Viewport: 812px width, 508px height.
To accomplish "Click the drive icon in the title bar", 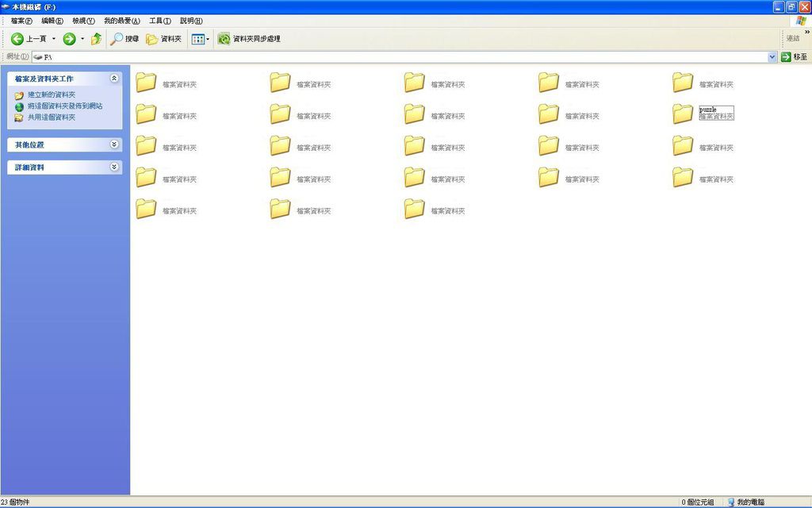I will pos(6,6).
